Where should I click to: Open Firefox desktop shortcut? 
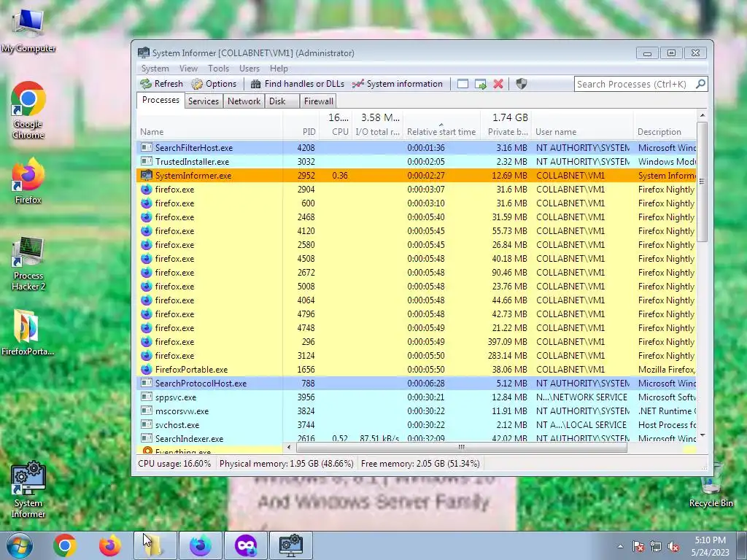pyautogui.click(x=28, y=182)
